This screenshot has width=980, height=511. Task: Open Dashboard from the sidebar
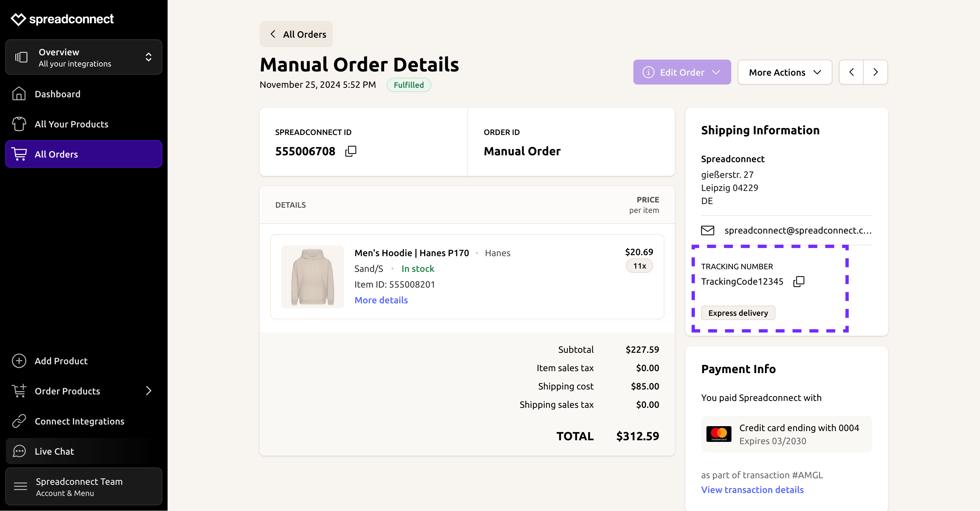84,94
